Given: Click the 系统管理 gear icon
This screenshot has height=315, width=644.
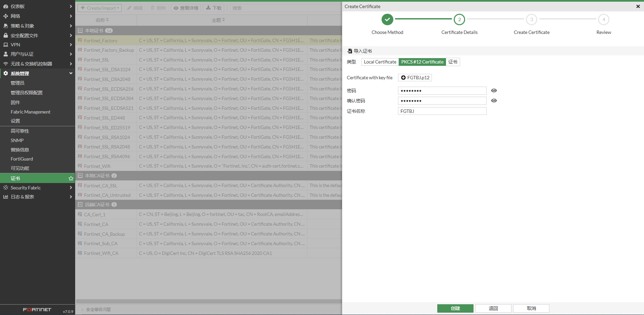Looking at the screenshot, I should (6, 73).
